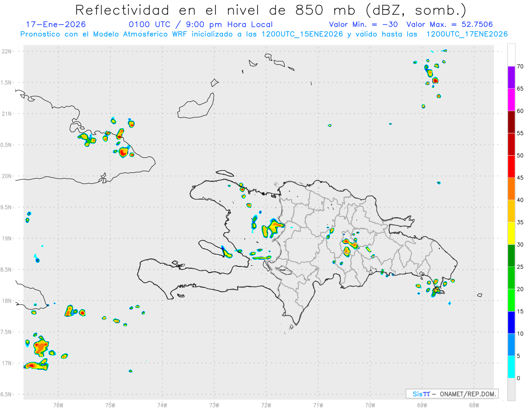Click the time text "0100 UTC / 9:00 pm Hora Local"
Screen dimensions: 532x411
(x=201, y=24)
